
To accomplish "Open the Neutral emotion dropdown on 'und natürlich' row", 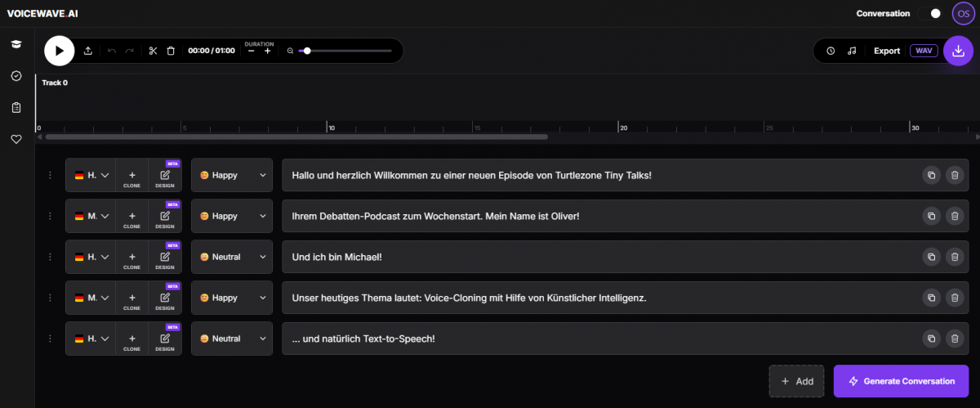I will 232,339.
